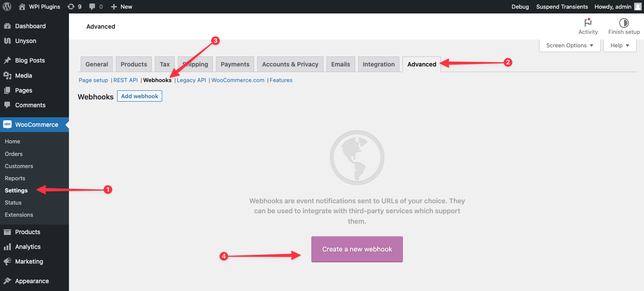Image resolution: width=644 pixels, height=291 pixels.
Task: Select the WooCommerce sidebar icon
Action: [x=7, y=125]
